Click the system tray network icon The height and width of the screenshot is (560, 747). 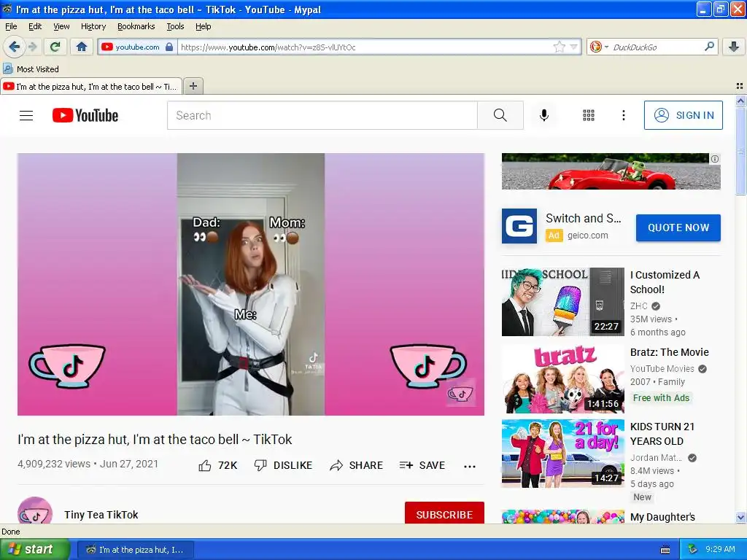tap(693, 550)
